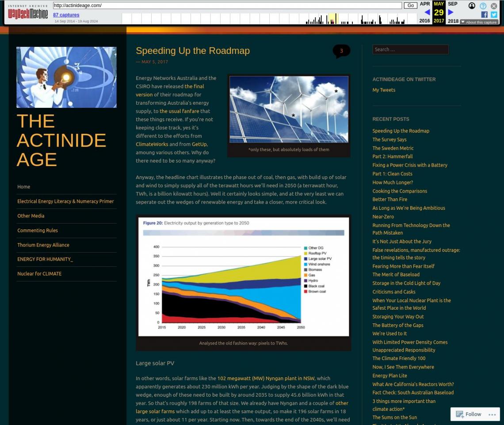504x425 pixels.
Task: Open the My Tweets link
Action: coord(384,90)
